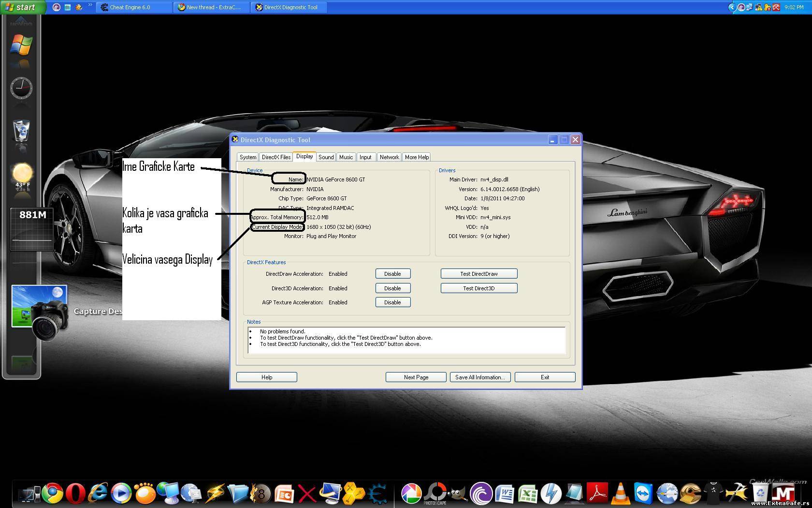Image resolution: width=812 pixels, height=508 pixels.
Task: Launch Opera browser from the dock
Action: 75,493
